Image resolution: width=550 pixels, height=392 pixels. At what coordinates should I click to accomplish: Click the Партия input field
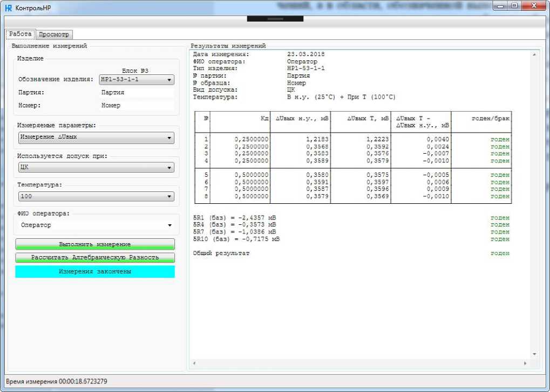[137, 93]
